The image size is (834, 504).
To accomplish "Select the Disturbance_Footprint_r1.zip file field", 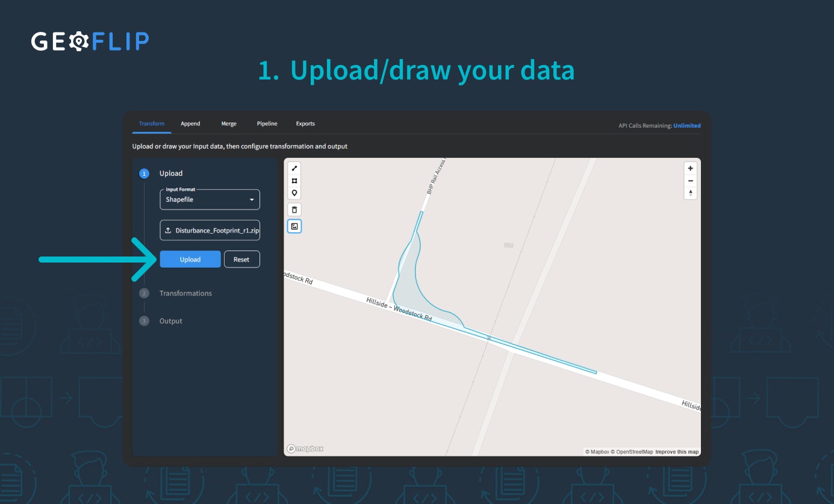I will click(210, 231).
